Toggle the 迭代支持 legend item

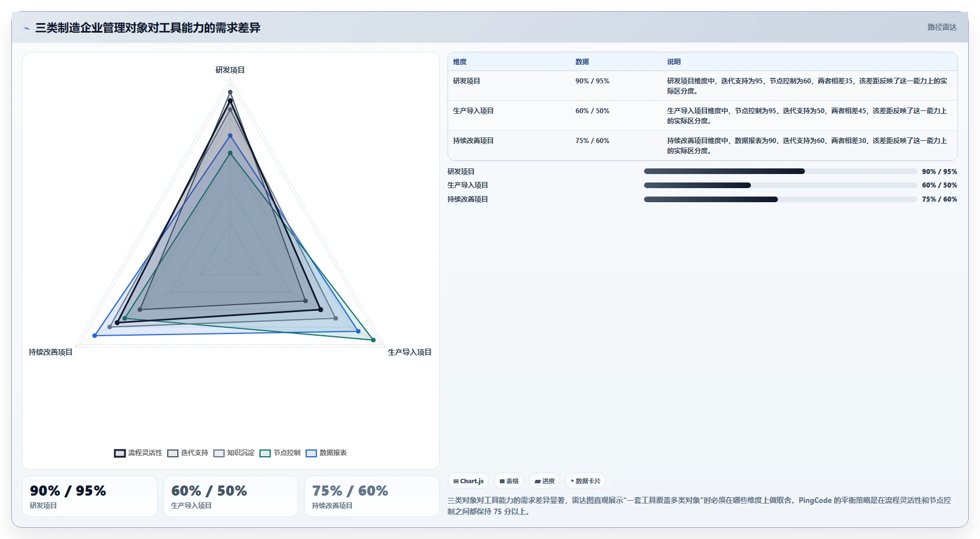click(188, 453)
